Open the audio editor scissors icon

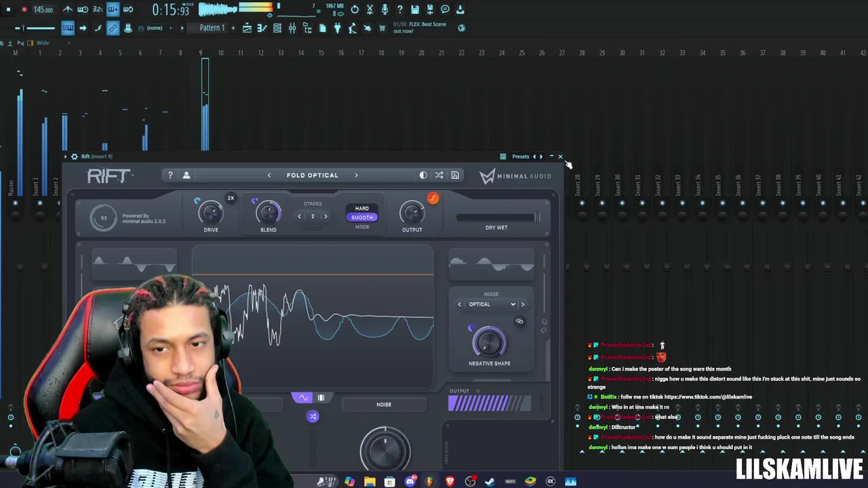(370, 9)
